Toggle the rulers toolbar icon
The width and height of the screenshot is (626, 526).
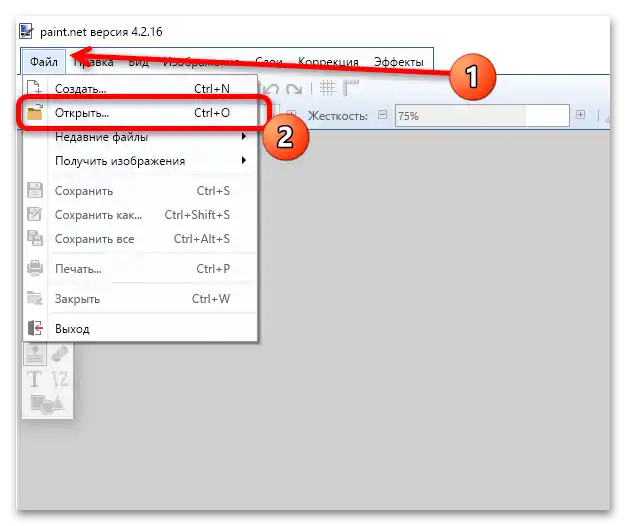351,88
